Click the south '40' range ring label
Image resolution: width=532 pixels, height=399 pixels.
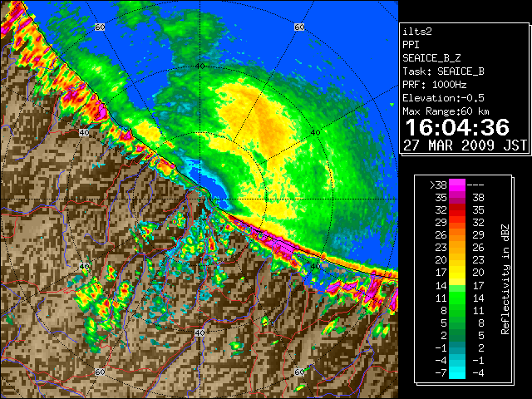(199, 332)
